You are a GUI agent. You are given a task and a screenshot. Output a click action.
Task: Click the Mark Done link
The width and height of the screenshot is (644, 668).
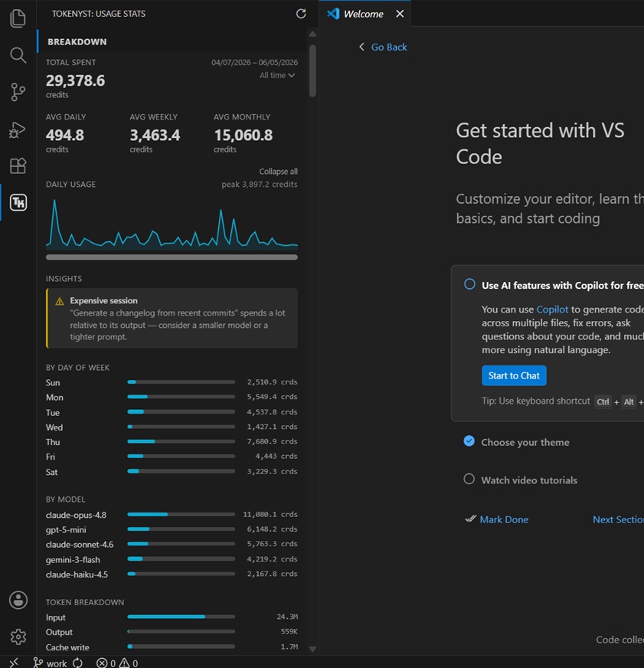tap(504, 519)
